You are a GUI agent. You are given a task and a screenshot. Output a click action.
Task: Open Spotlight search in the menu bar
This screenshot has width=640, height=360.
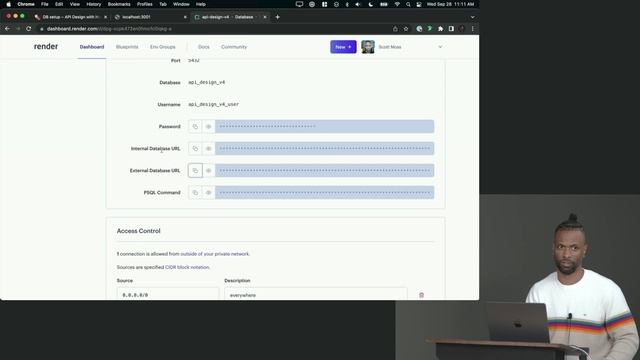(408, 4)
